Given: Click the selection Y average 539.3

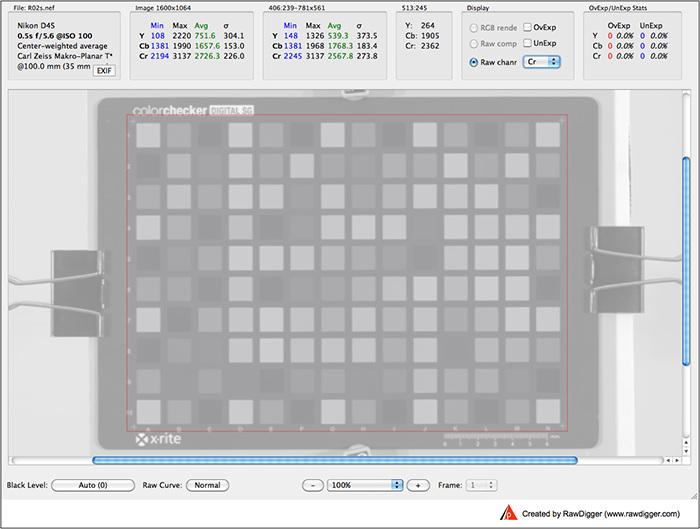Looking at the screenshot, I should [338, 36].
